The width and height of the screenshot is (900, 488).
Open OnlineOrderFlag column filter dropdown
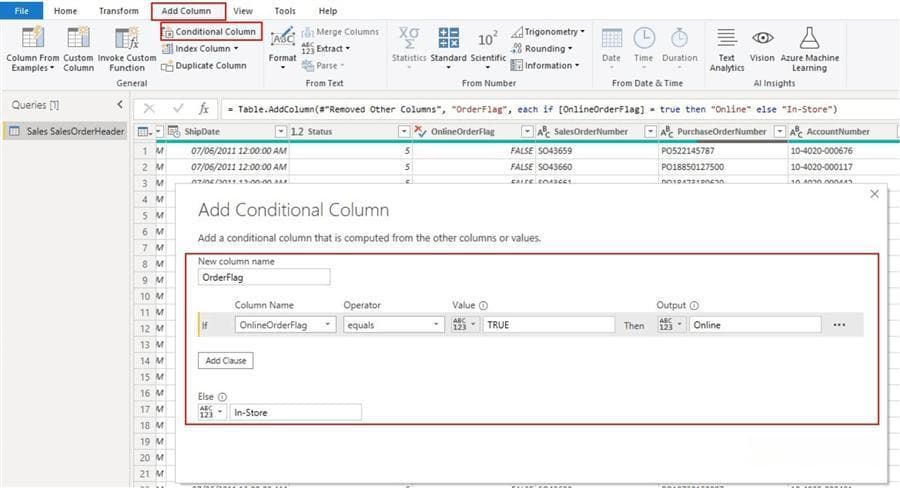(527, 132)
